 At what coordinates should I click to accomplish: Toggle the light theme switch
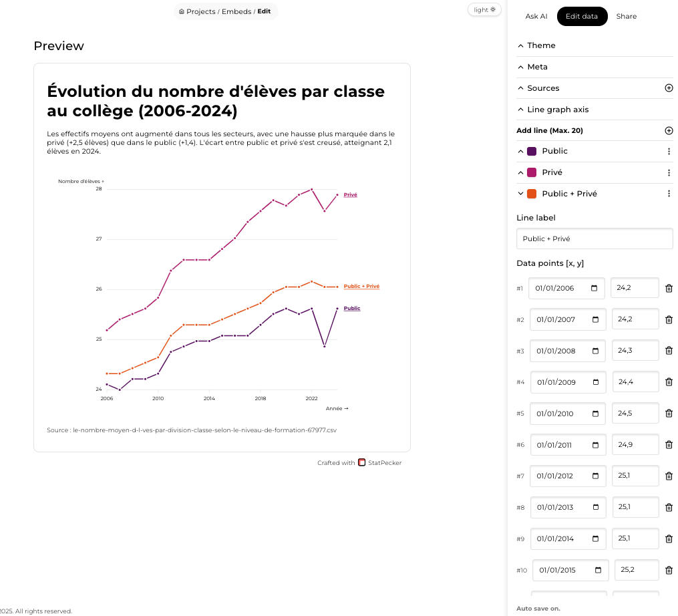[x=484, y=9]
